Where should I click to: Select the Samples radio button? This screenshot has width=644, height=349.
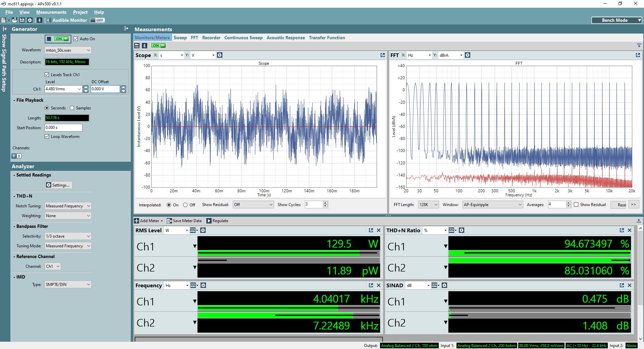72,108
